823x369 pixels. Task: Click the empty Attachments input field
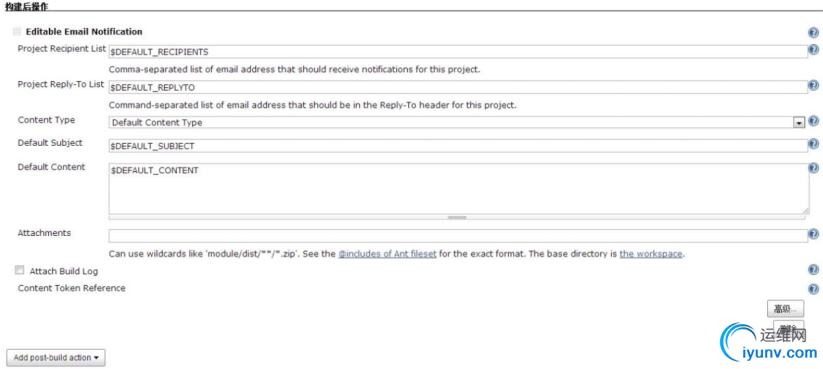coord(458,236)
